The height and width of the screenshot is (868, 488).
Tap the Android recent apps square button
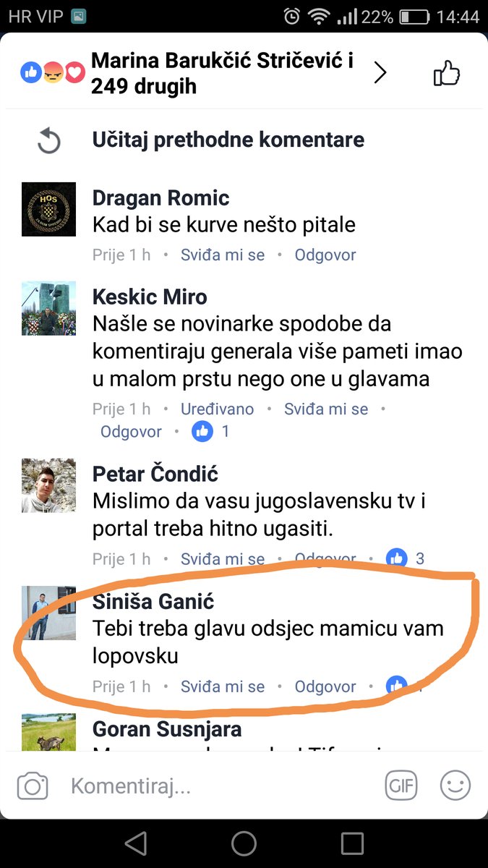(352, 843)
